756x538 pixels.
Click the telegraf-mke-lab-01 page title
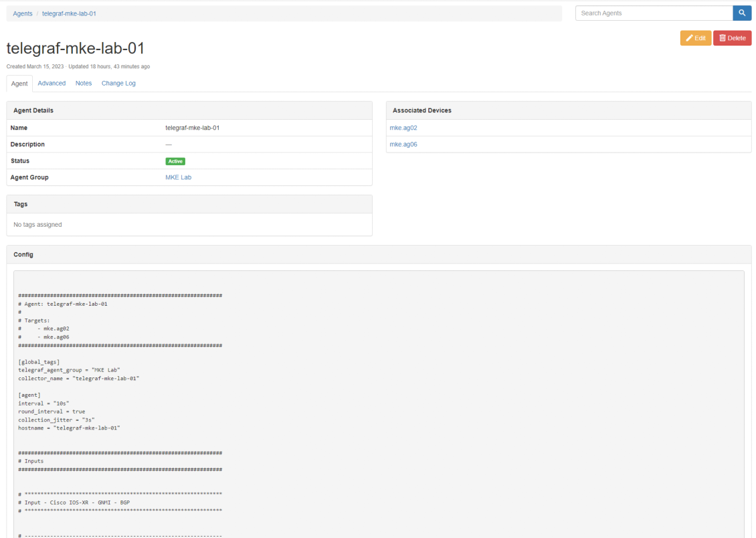click(x=76, y=48)
